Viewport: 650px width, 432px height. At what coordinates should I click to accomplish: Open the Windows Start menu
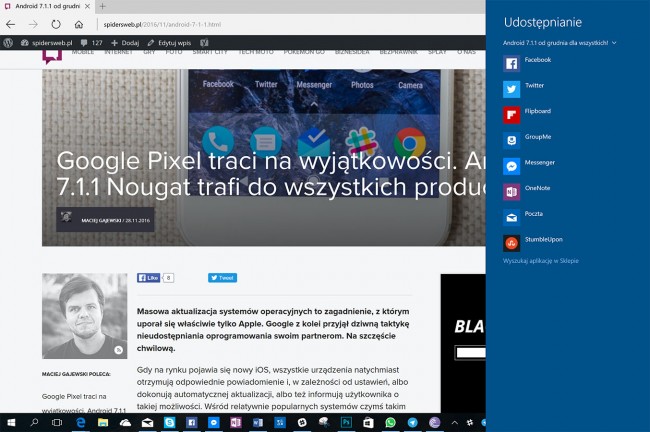(11, 422)
